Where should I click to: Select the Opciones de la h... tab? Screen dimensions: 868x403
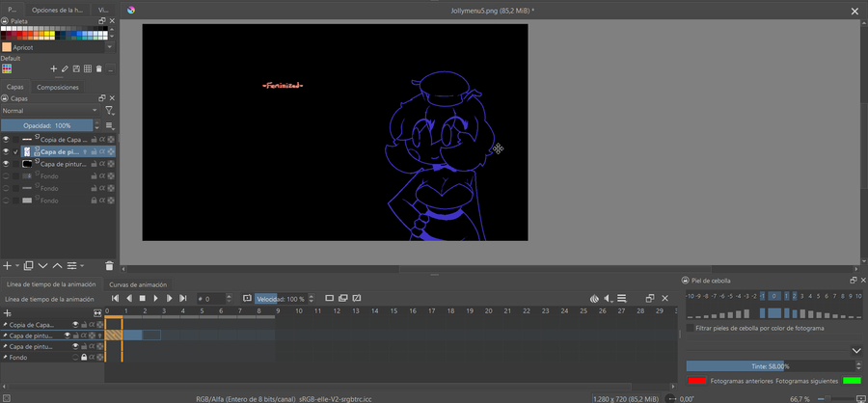click(57, 10)
